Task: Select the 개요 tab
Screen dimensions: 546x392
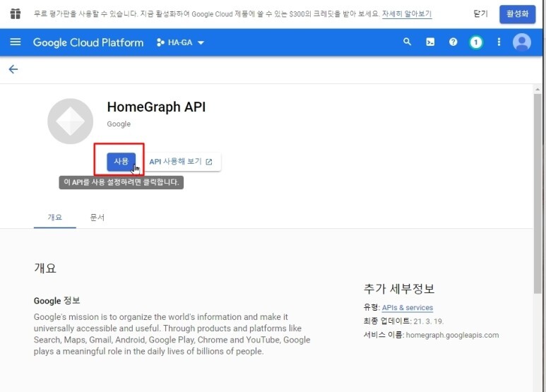Action: pyautogui.click(x=54, y=218)
